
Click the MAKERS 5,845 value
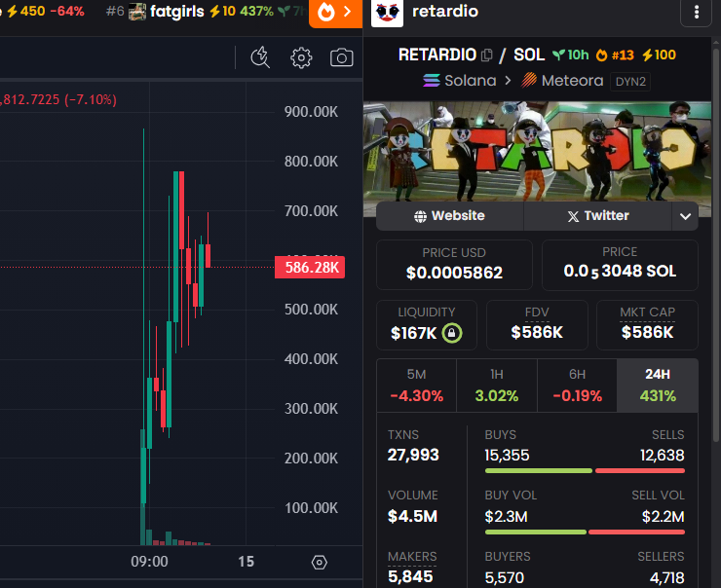[410, 577]
